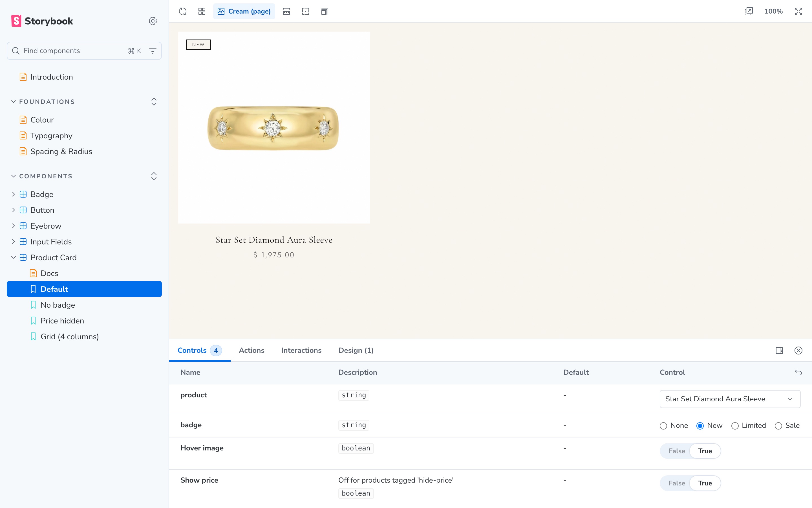
Task: Click the 100% zoom level
Action: click(773, 11)
